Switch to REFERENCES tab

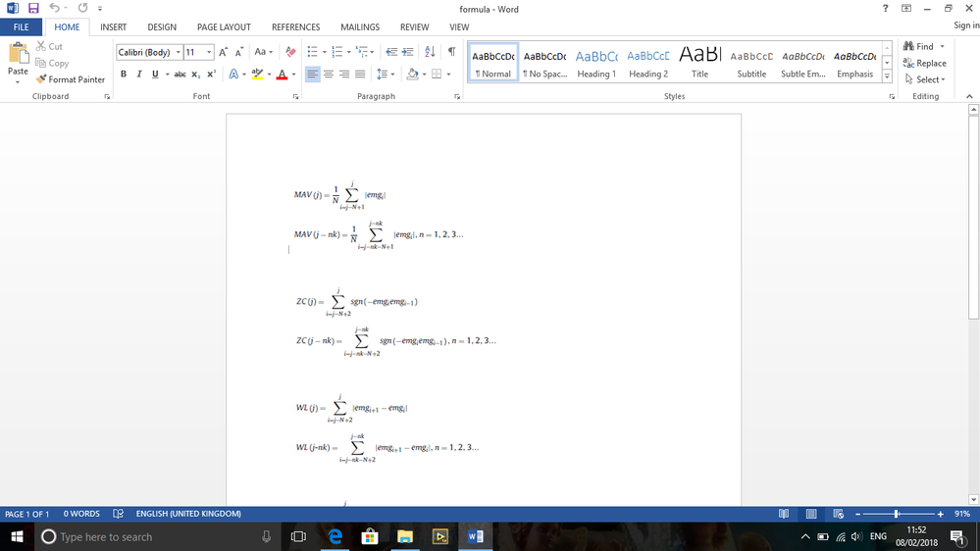[295, 26]
